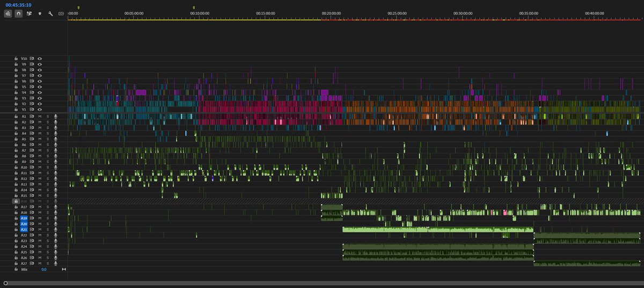This screenshot has height=288, width=644.
Task: Select the purple clip on track V4
Action: pyautogui.click(x=141, y=92)
